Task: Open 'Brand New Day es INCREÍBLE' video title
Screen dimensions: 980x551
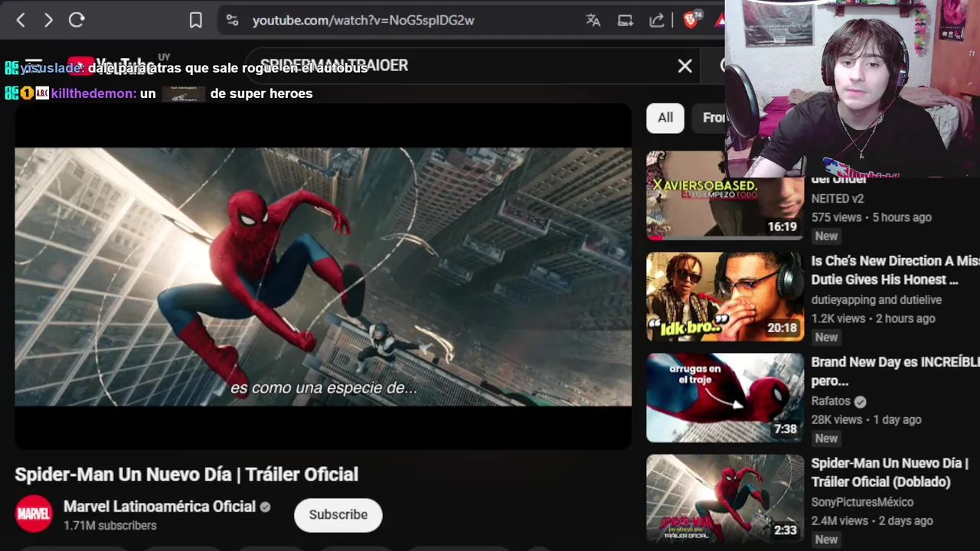Action: [895, 371]
